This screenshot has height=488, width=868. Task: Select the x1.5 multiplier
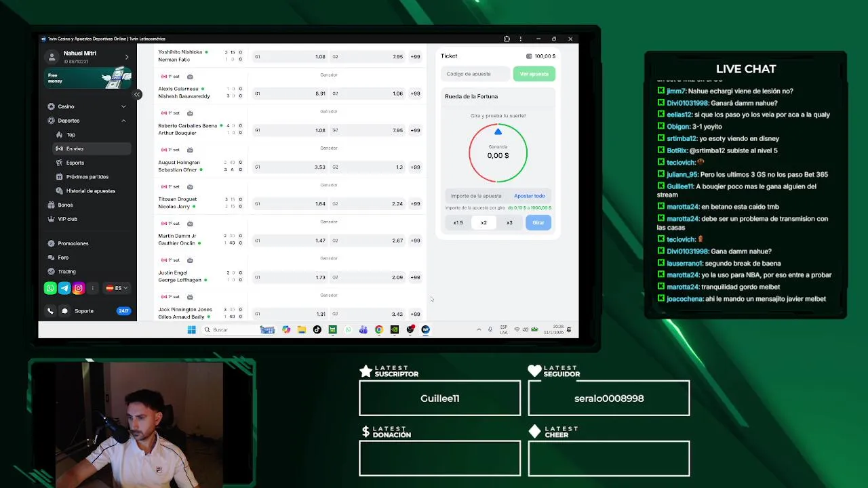[x=458, y=222]
